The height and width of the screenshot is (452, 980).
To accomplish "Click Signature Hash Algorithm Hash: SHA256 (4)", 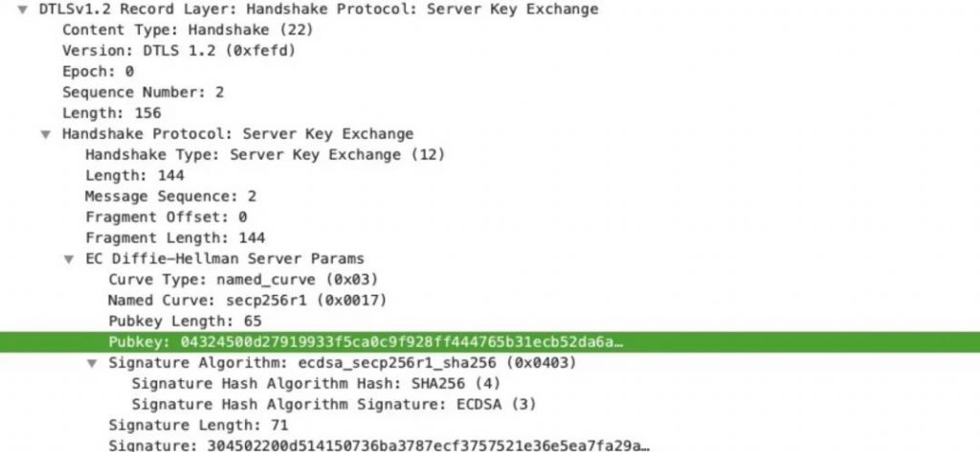I will tap(316, 383).
